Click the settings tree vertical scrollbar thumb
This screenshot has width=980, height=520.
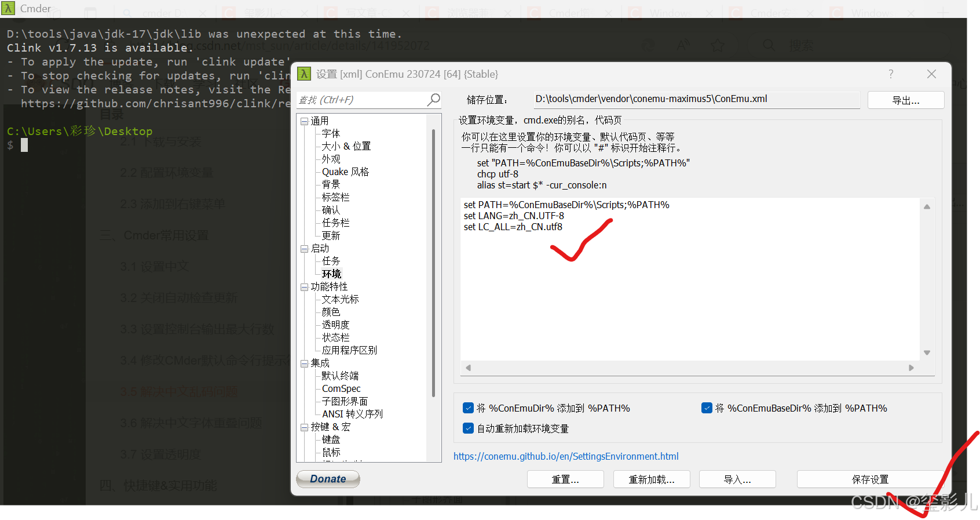click(x=433, y=263)
